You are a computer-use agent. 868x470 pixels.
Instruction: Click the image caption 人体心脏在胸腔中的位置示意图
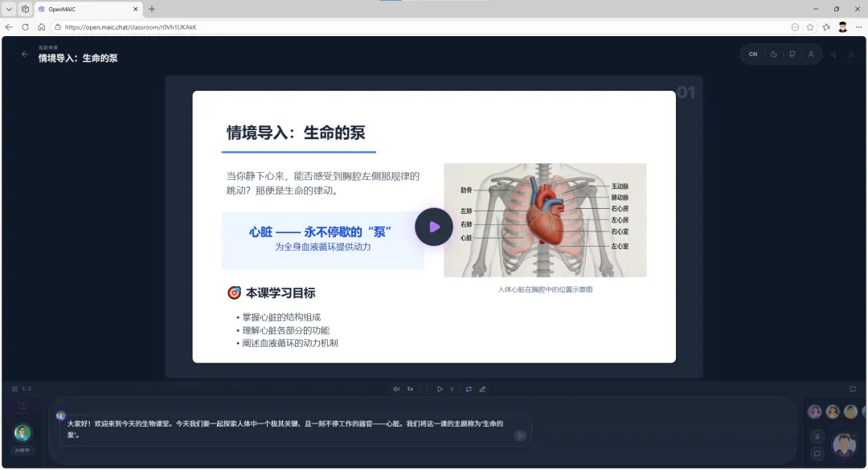click(545, 289)
